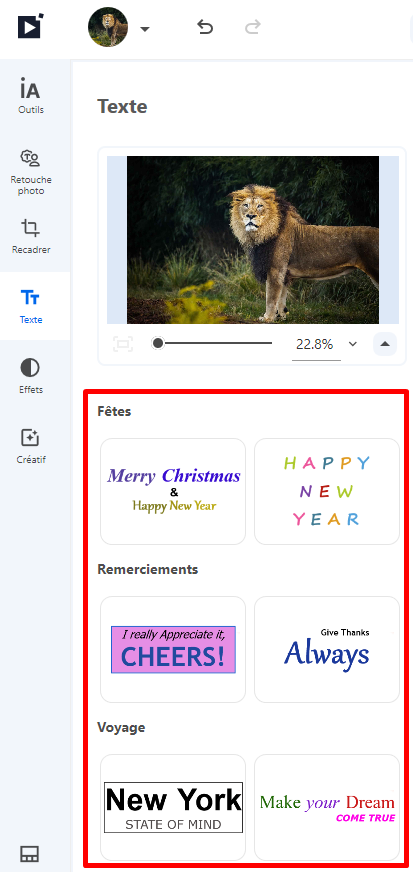
Task: Open the zoom percentage dropdown chevron
Action: click(x=352, y=344)
